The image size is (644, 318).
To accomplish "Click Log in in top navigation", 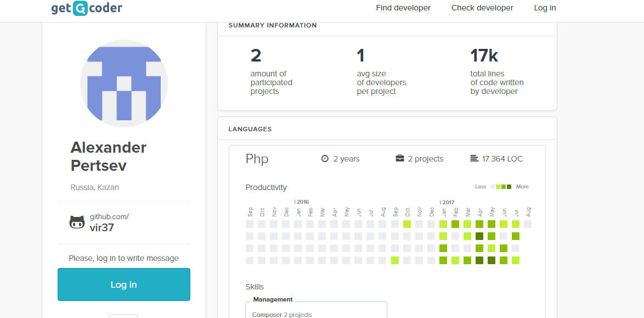I will pos(545,8).
